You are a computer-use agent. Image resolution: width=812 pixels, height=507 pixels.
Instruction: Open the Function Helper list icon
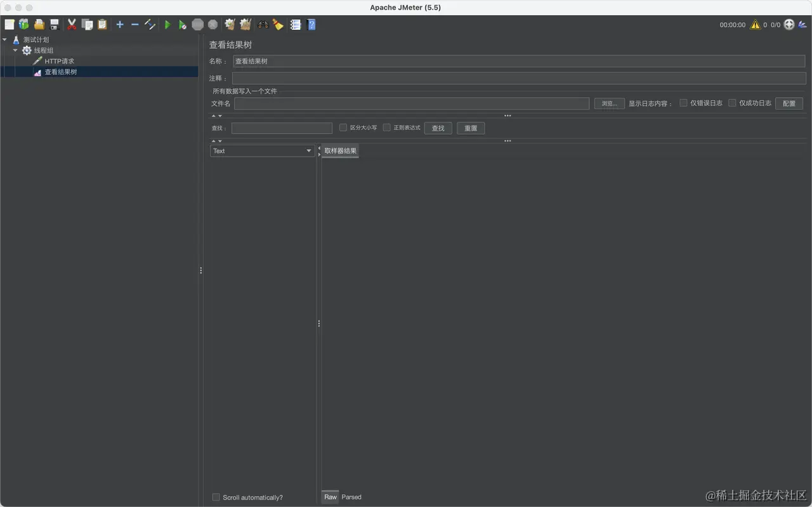tap(295, 25)
